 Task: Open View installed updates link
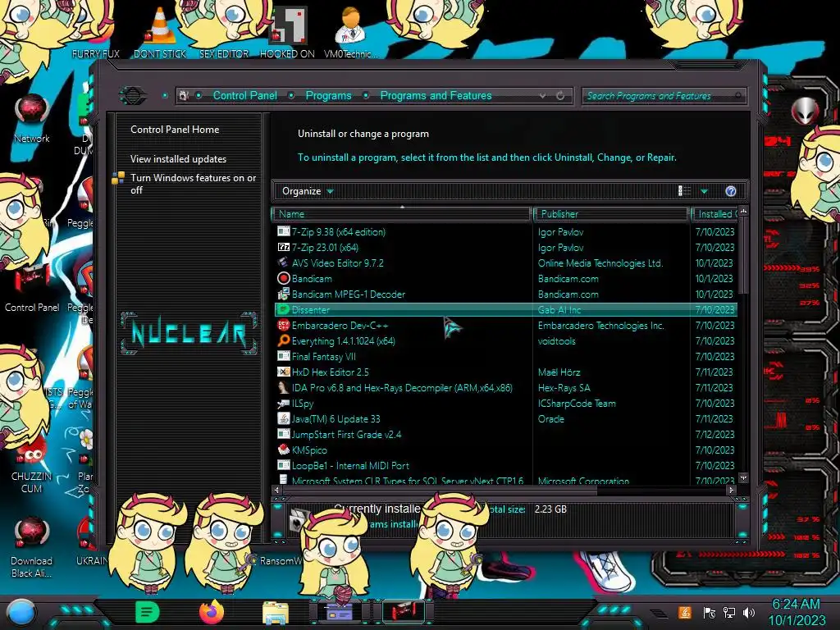[178, 159]
